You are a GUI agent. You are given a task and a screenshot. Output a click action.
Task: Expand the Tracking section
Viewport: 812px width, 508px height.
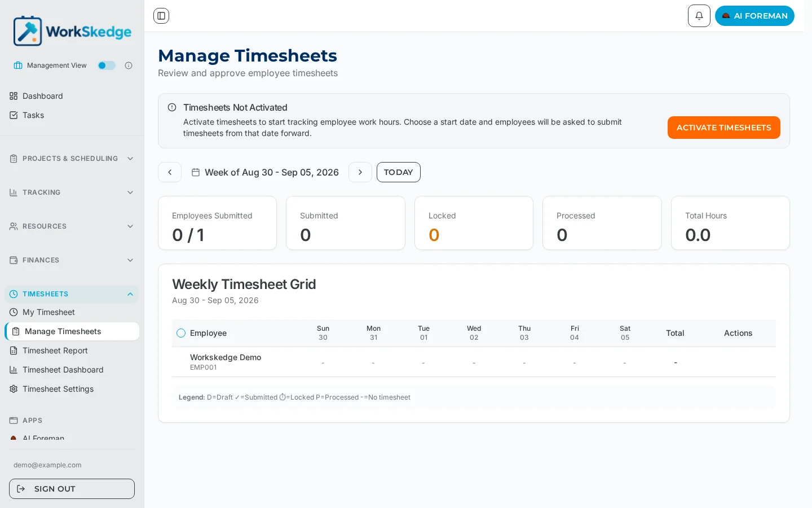pos(72,192)
